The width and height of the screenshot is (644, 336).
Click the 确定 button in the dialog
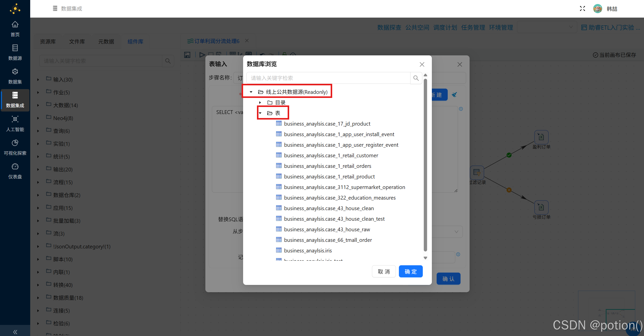pos(410,272)
